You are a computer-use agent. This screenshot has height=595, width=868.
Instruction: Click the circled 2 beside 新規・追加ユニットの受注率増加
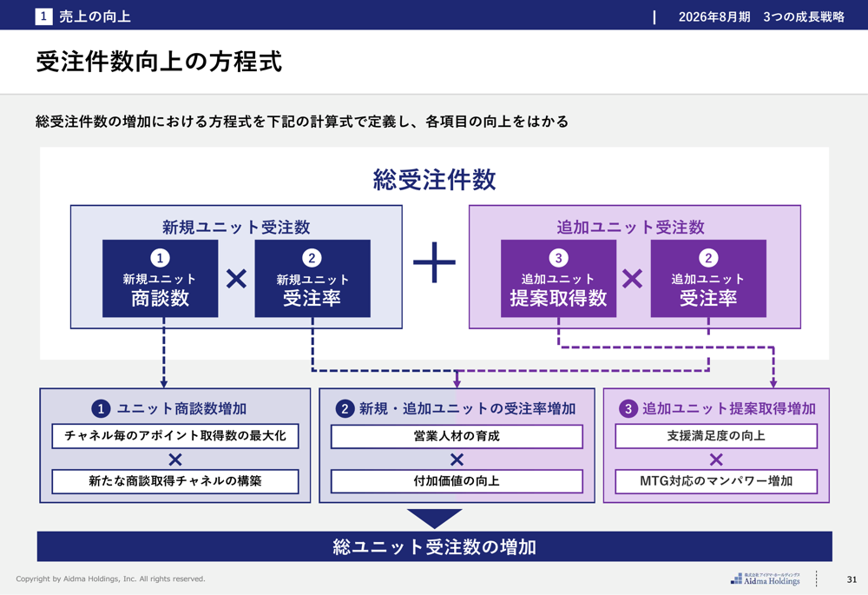[x=345, y=408]
